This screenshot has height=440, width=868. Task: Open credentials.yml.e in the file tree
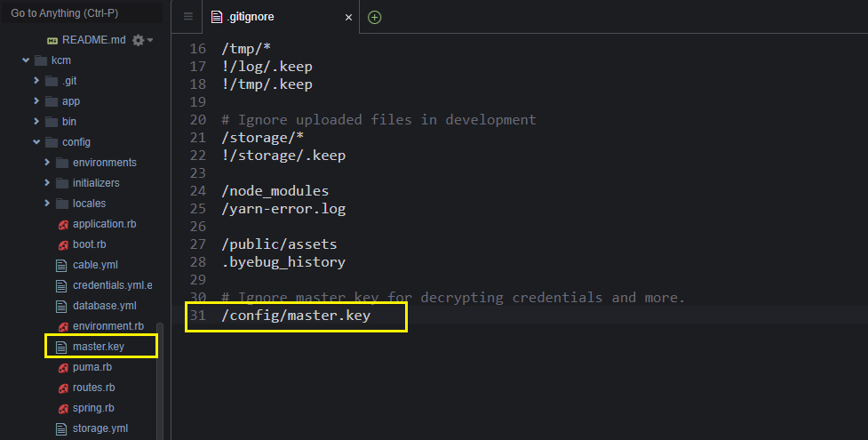click(112, 285)
